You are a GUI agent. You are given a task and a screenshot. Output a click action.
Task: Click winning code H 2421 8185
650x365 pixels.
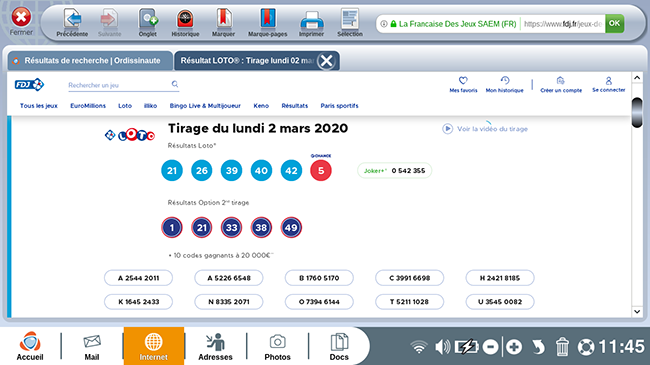(x=500, y=278)
